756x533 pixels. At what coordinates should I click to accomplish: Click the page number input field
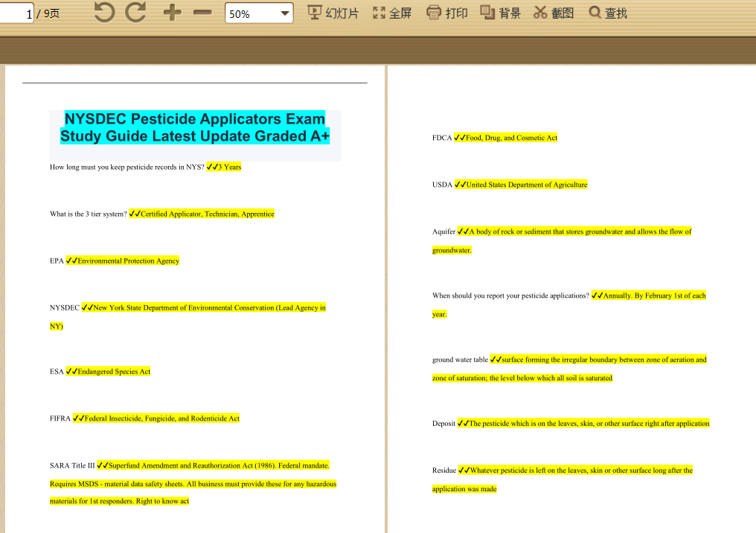[16, 13]
